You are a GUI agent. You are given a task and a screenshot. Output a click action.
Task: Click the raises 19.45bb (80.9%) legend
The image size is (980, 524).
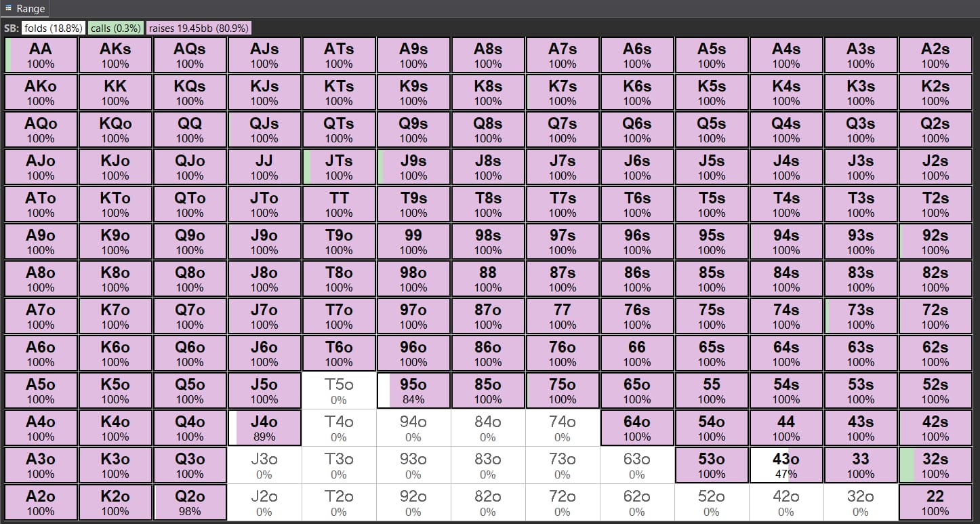(x=199, y=28)
